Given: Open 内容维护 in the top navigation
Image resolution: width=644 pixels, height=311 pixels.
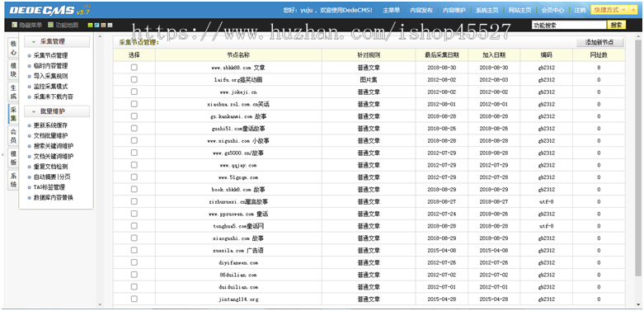Looking at the screenshot, I should [454, 10].
